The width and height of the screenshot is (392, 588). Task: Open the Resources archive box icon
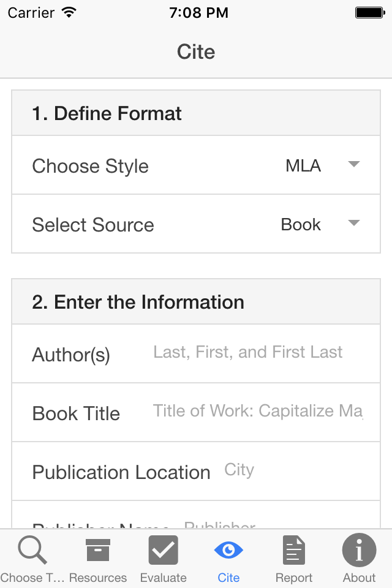98,549
